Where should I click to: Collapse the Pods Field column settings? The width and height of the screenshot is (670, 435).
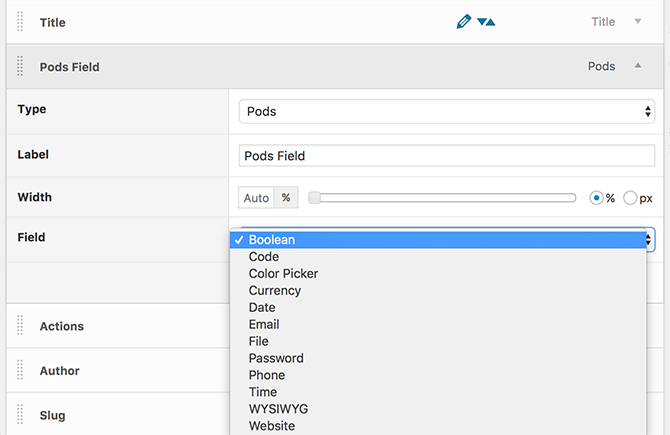click(638, 66)
